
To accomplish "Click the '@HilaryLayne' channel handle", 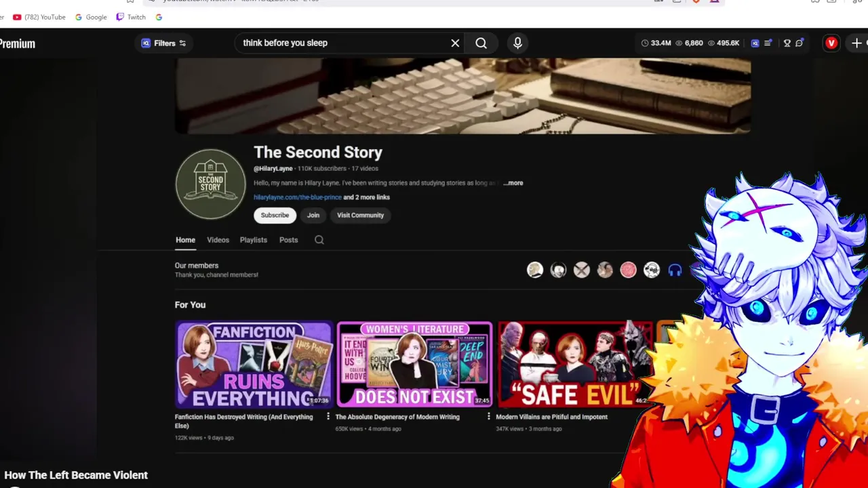I will 273,169.
